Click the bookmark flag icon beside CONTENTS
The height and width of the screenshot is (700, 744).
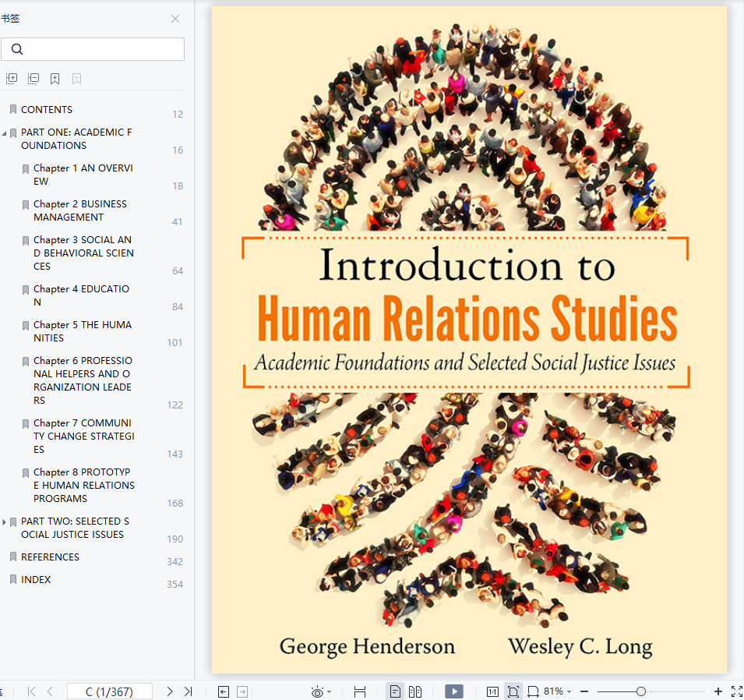click(13, 109)
